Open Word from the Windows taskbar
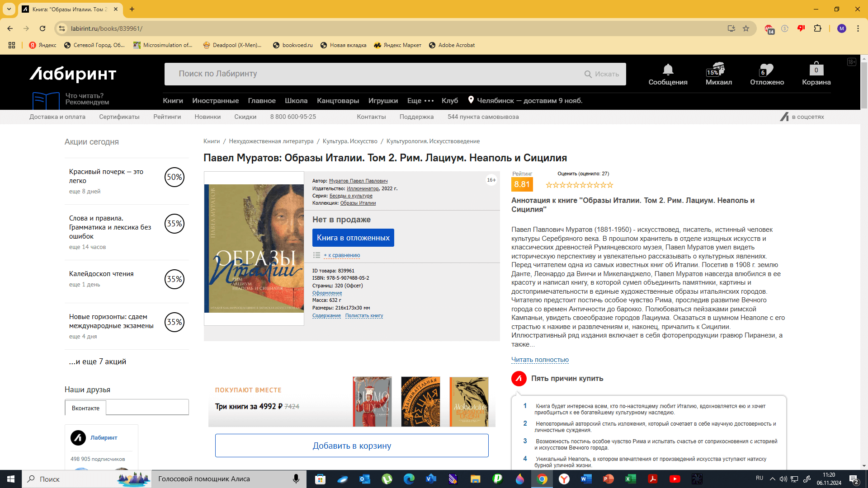Image resolution: width=868 pixels, height=488 pixels. click(x=586, y=479)
